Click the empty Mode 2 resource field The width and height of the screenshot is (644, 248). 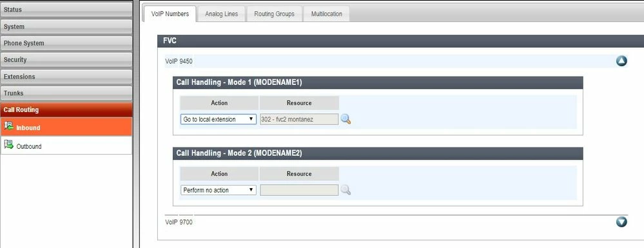(299, 190)
